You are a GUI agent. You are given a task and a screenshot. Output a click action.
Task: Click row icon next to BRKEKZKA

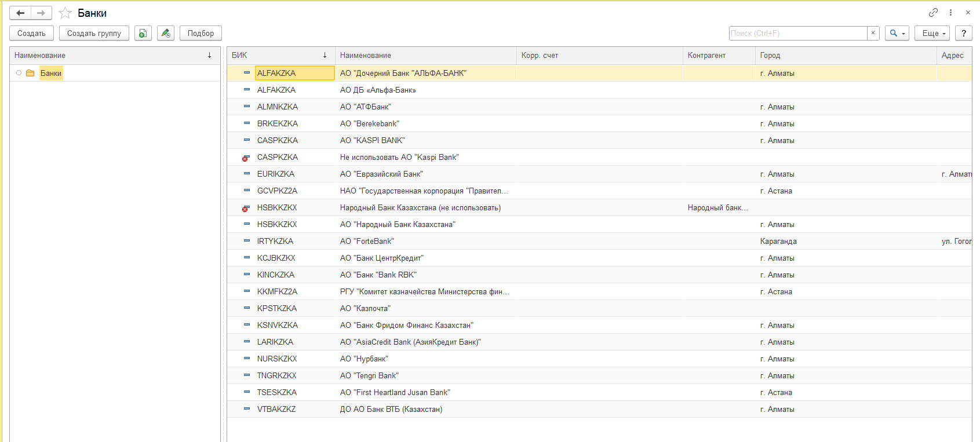[247, 123]
